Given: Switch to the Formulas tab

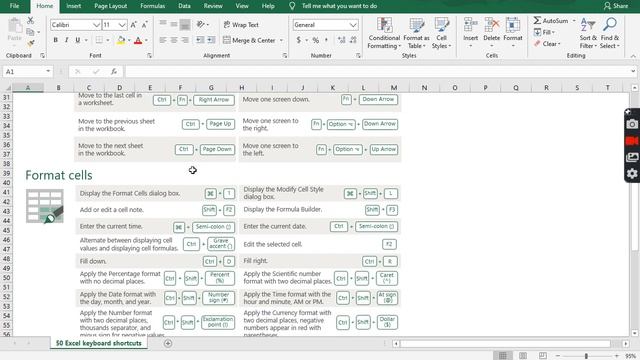Looking at the screenshot, I should pos(153,6).
